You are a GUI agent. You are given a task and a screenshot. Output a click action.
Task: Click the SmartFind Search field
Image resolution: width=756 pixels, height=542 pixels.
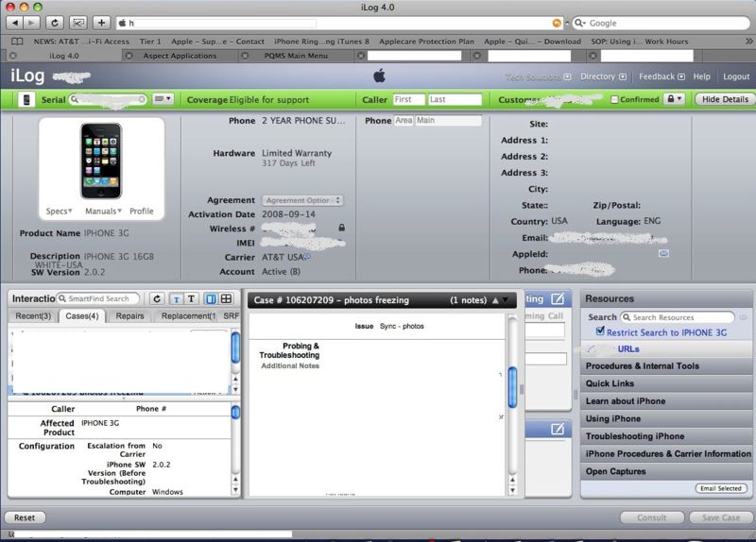point(98,298)
